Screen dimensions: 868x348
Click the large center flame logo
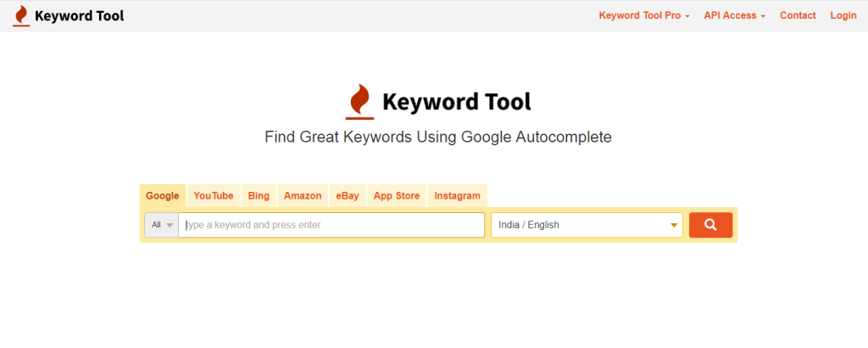pyautogui.click(x=359, y=102)
